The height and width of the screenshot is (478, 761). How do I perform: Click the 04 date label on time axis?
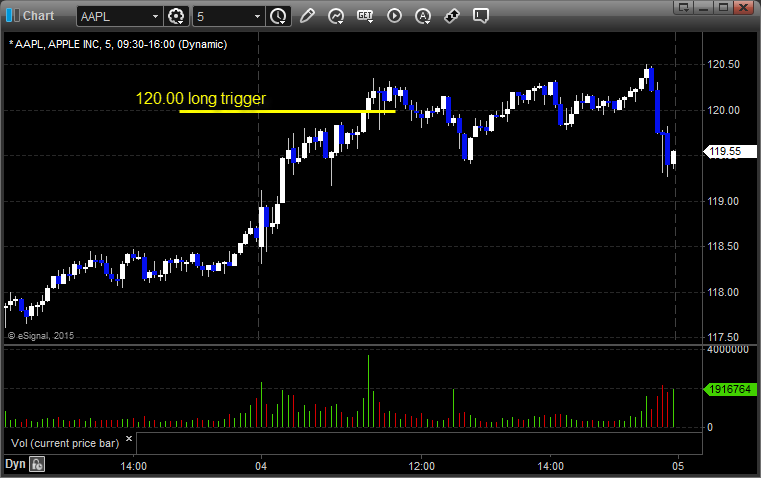[261, 466]
